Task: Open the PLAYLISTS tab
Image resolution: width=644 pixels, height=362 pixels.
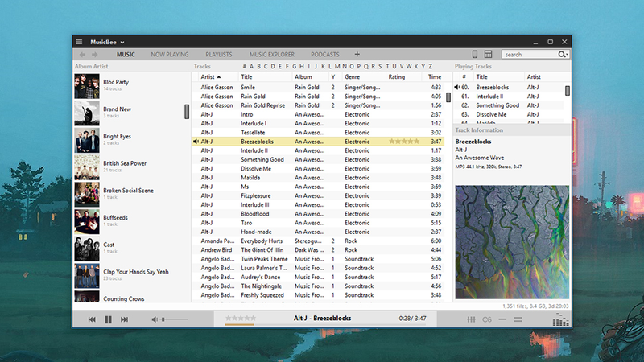Action: [x=219, y=55]
